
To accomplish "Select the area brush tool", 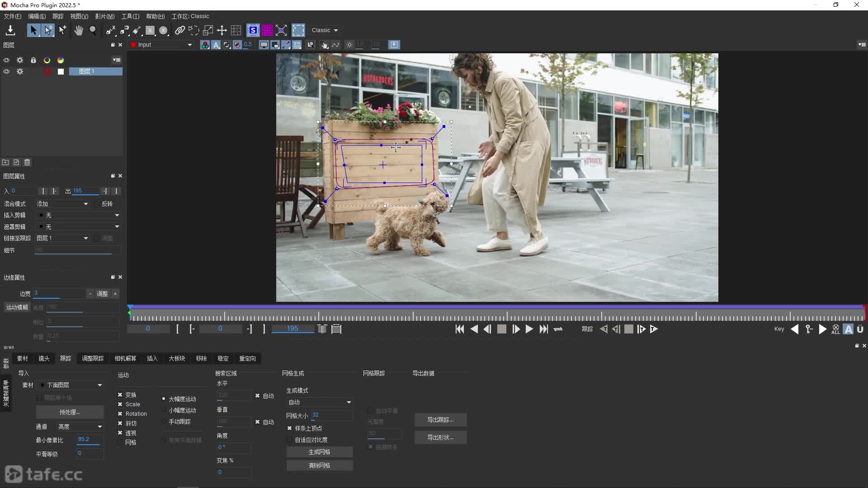I will click(137, 30).
